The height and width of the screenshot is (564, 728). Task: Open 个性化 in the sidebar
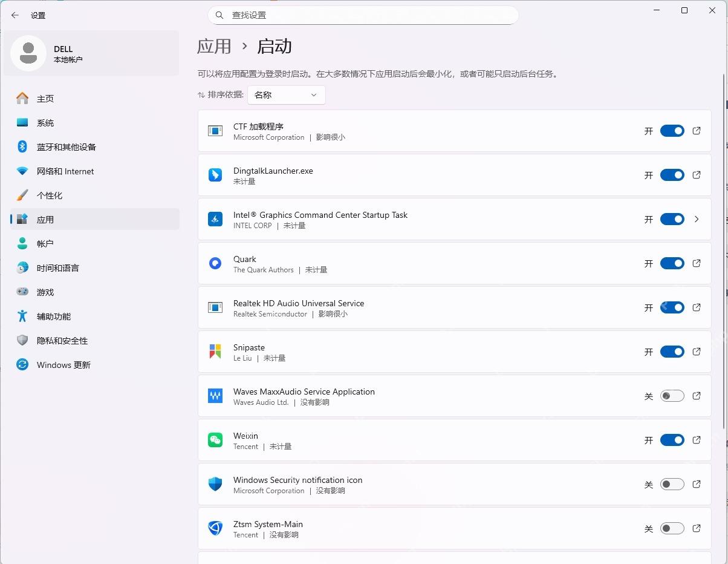tap(94, 195)
